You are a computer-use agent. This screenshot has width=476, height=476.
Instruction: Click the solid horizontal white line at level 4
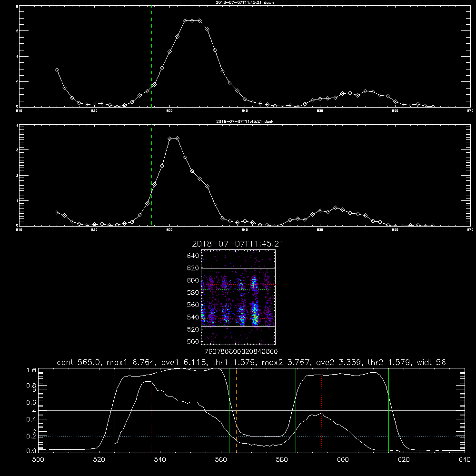pyautogui.click(x=251, y=410)
